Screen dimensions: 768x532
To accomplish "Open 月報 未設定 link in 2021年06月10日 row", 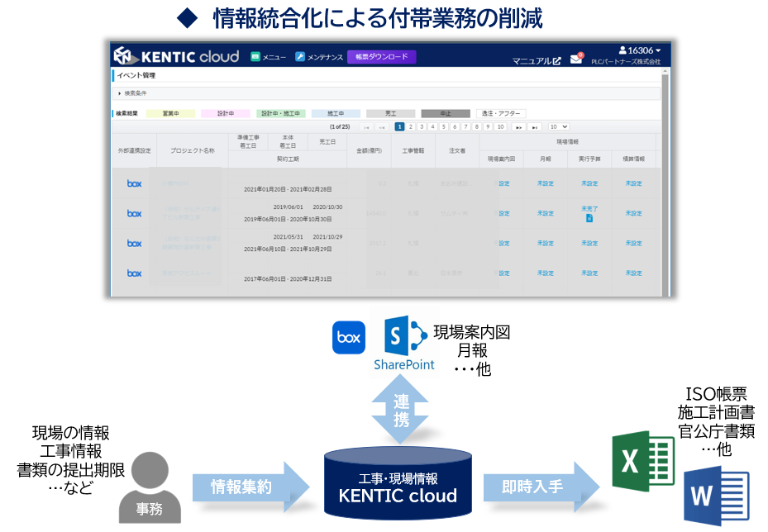I will point(545,243).
